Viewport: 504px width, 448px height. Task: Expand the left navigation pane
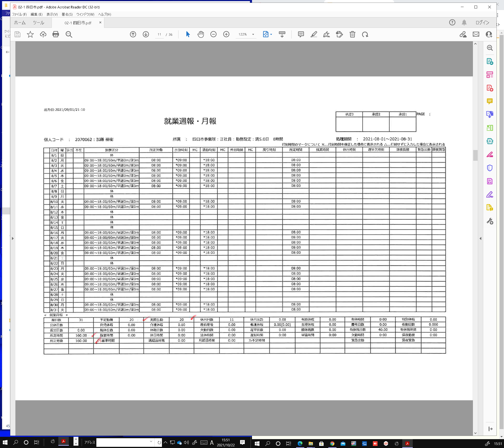(x=13, y=238)
